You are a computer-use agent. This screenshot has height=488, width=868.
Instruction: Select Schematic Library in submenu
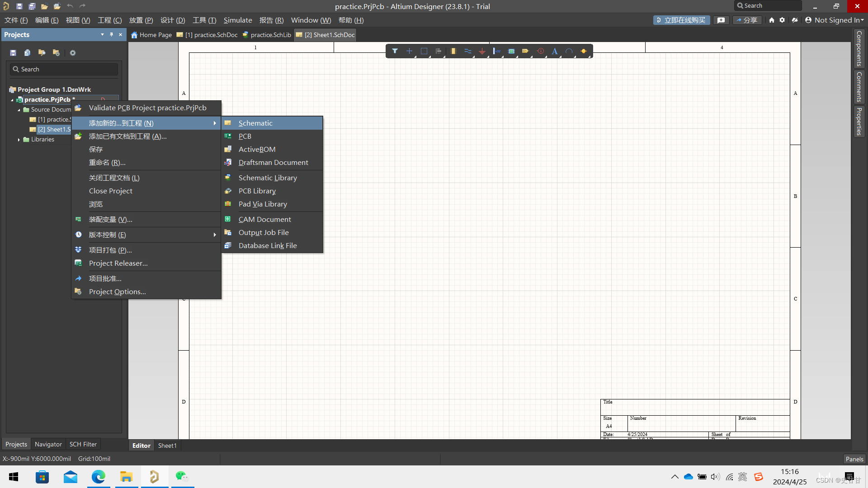coord(268,178)
